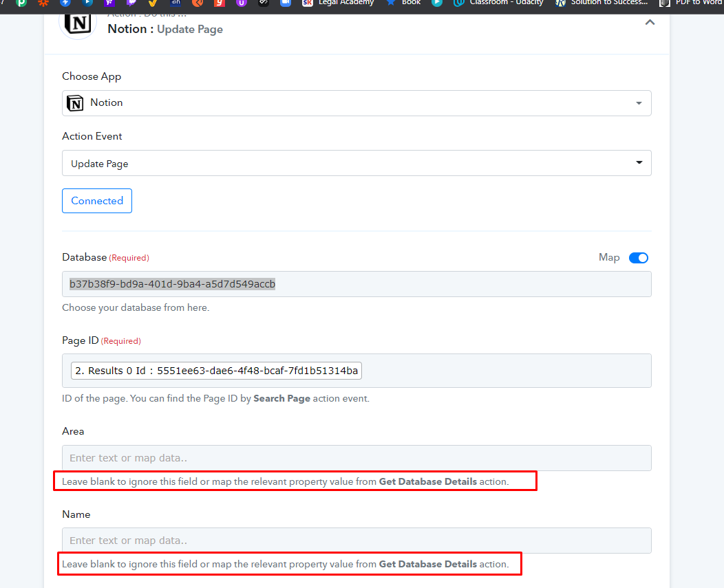Click 'Choose your database from here.' hint
This screenshot has height=588, width=724.
(x=136, y=307)
